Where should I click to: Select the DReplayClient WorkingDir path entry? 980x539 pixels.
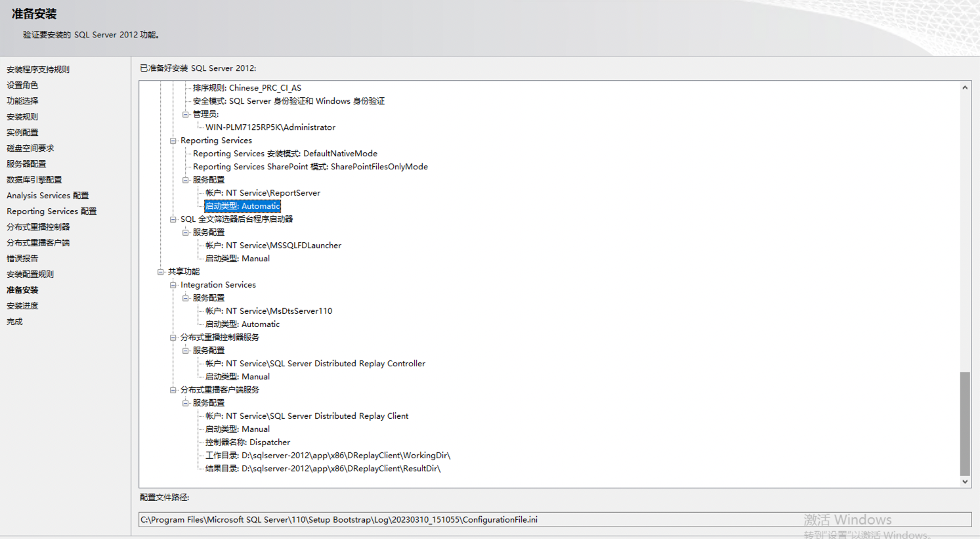[328, 456]
